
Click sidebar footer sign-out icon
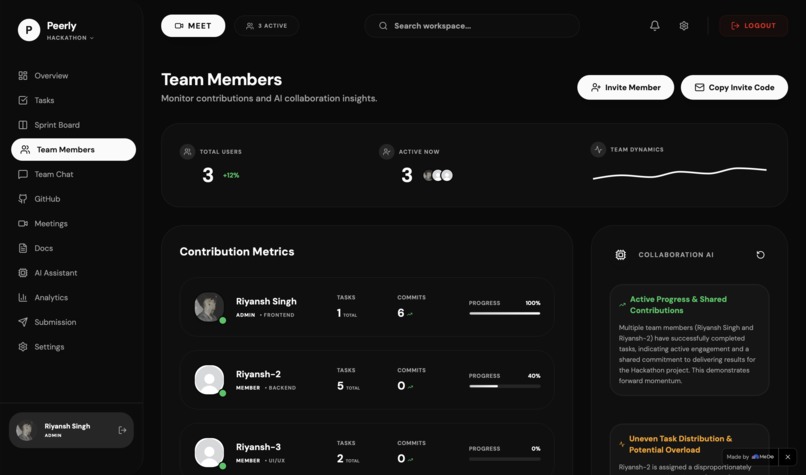tap(122, 430)
